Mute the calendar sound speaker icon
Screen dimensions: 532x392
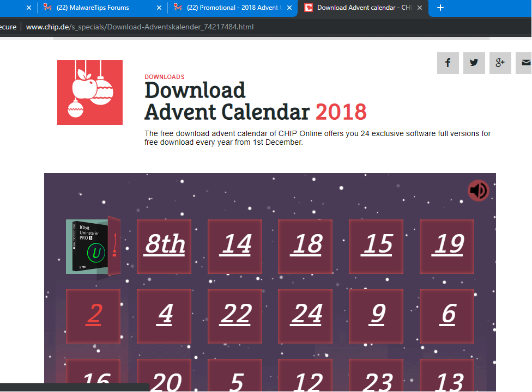479,191
